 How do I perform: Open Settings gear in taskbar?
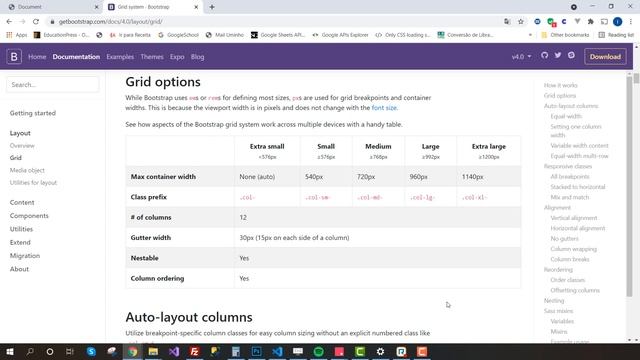380,351
